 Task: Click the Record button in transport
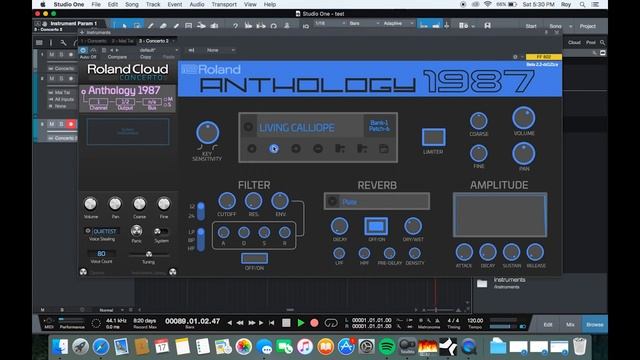click(314, 323)
